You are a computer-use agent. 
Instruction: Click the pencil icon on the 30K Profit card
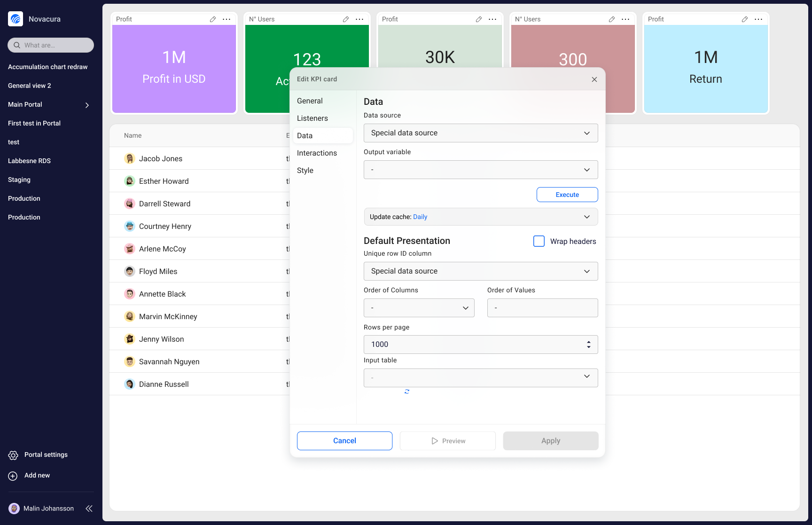point(478,19)
